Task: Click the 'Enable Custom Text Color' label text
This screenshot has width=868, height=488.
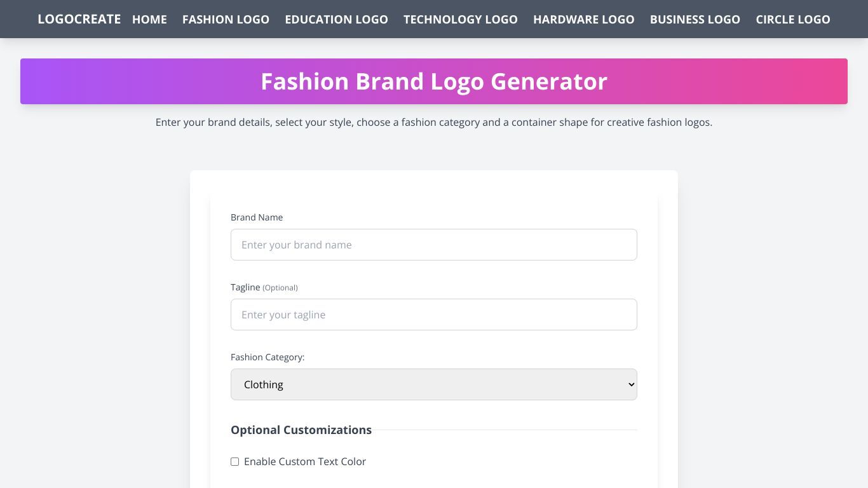Action: click(305, 461)
